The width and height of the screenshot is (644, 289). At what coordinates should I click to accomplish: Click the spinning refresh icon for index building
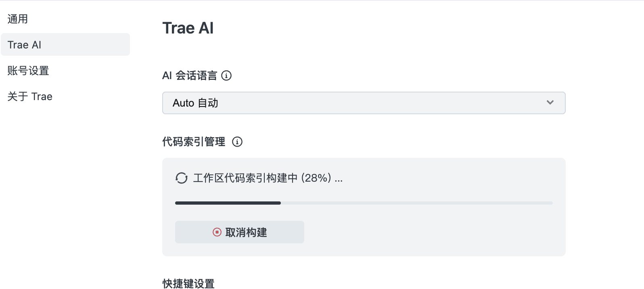182,178
